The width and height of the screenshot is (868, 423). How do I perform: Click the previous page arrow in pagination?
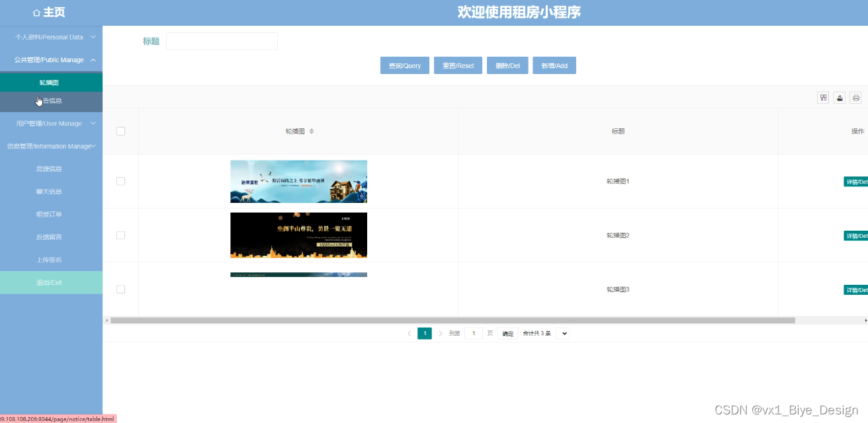pyautogui.click(x=409, y=333)
